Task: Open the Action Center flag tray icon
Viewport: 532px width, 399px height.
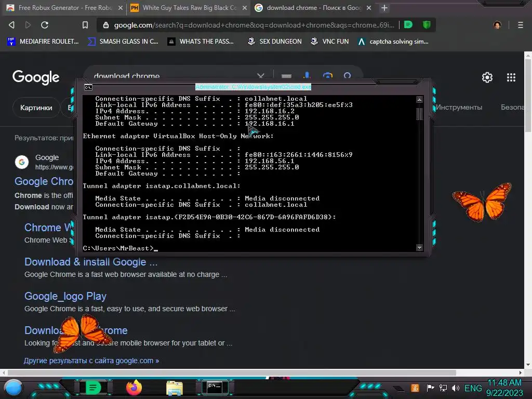Action: [x=430, y=388]
